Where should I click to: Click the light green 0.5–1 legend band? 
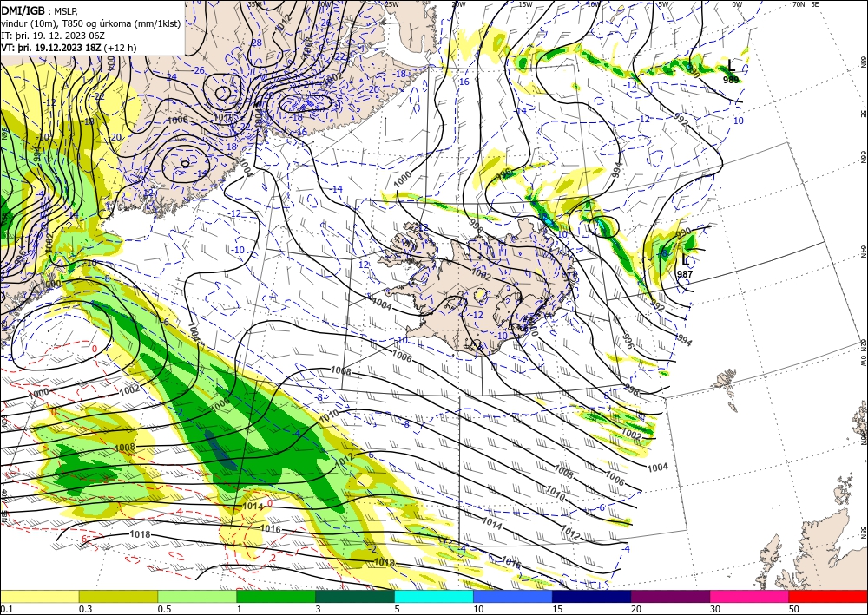tap(197, 596)
